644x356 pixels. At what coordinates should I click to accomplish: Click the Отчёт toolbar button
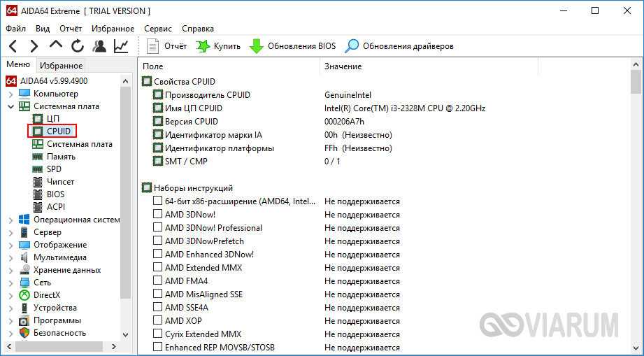167,46
